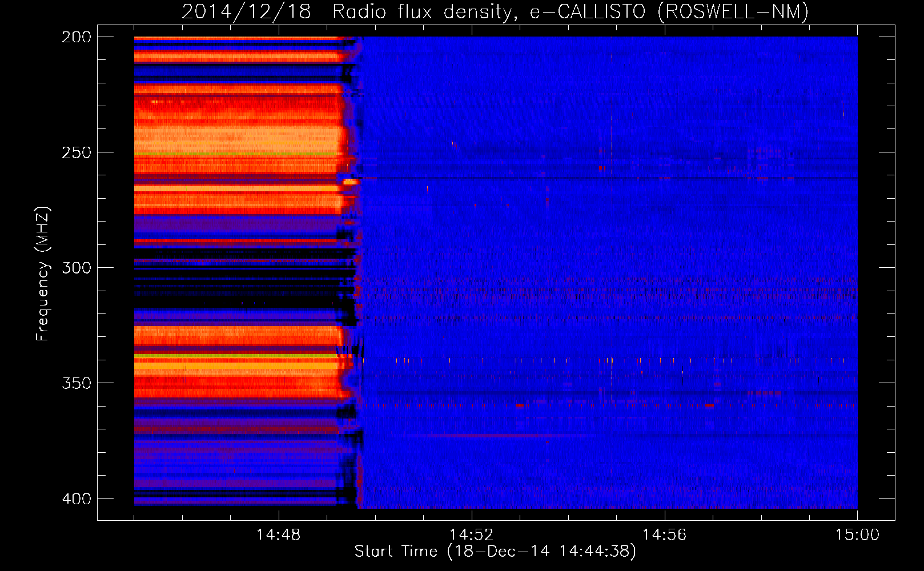924x571 pixels.
Task: Click the 250 frequency tick label
Action: [77, 152]
